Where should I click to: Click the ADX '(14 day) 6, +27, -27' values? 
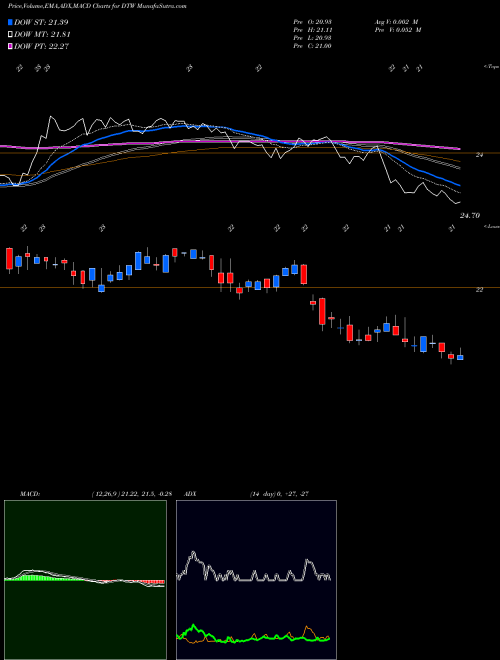(x=279, y=494)
